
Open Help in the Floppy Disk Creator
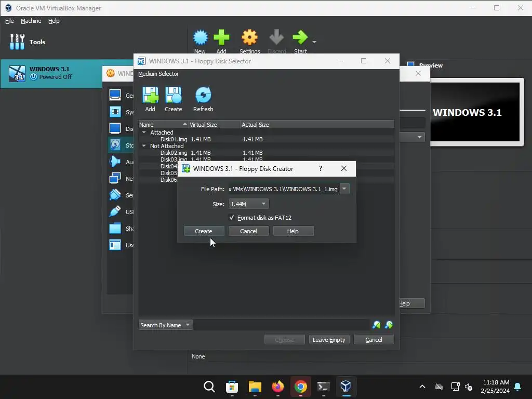tap(293, 231)
